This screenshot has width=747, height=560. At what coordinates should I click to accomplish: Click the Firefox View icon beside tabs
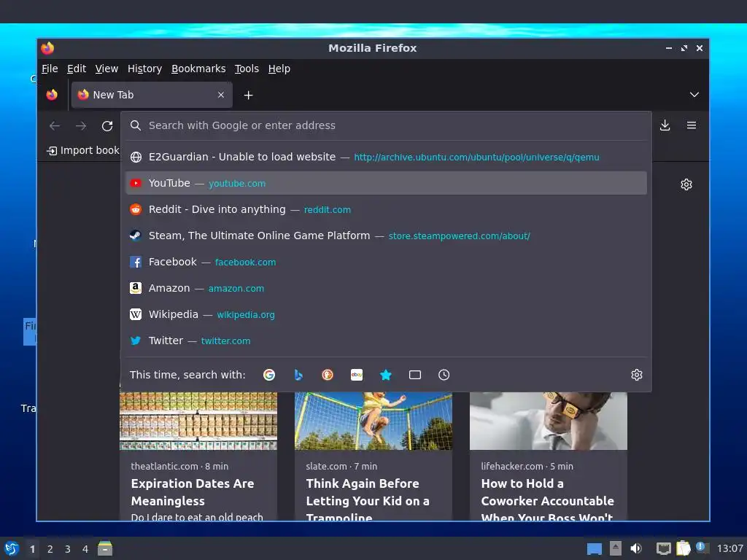tap(52, 95)
